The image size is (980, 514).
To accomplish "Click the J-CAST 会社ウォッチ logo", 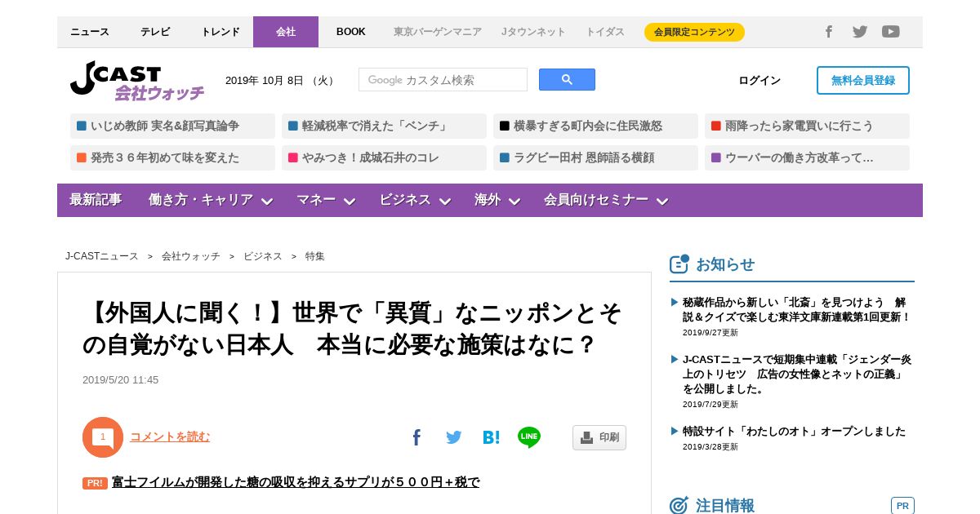I will pos(137,80).
